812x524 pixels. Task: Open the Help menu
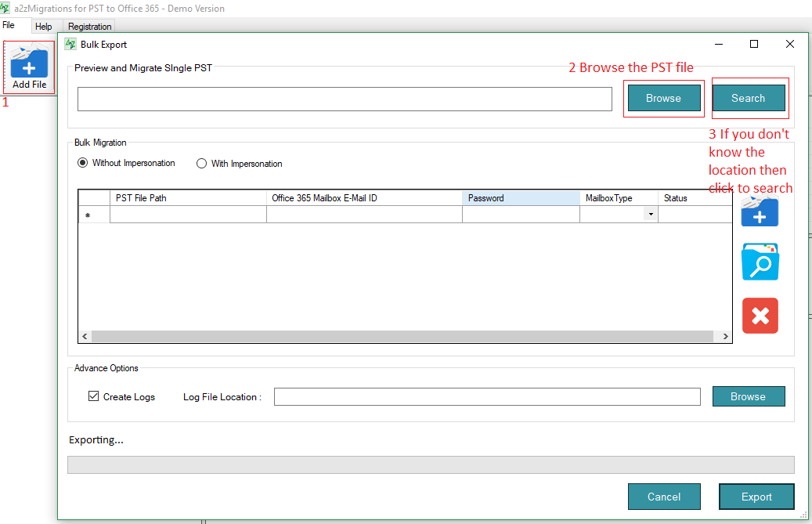click(44, 27)
